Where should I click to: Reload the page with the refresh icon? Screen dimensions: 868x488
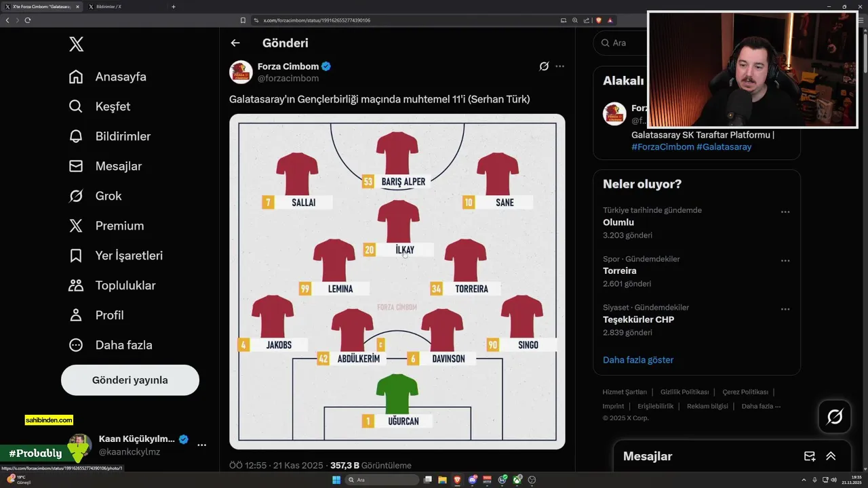coord(28,20)
